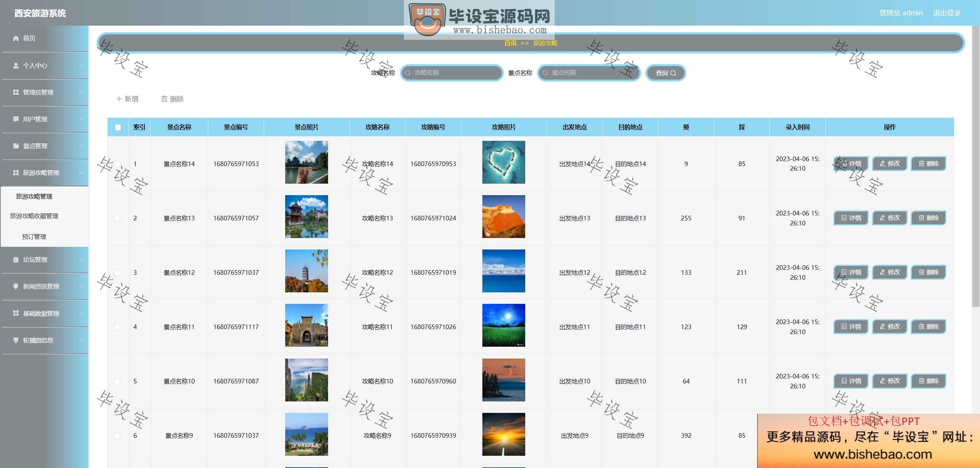Click 修改 for row 景点名称12
980x468 pixels.
click(x=890, y=272)
